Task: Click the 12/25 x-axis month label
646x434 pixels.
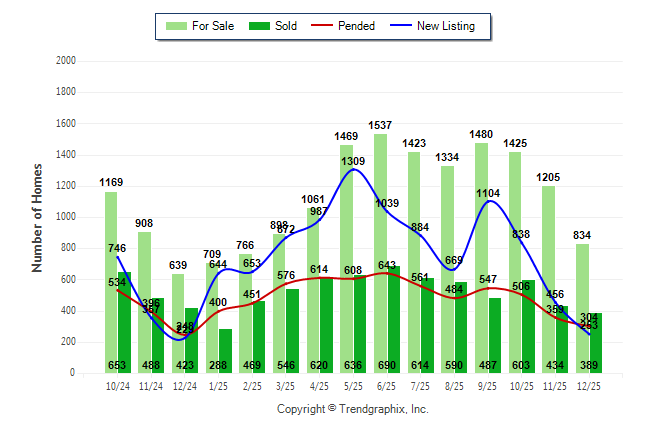Action: click(589, 385)
